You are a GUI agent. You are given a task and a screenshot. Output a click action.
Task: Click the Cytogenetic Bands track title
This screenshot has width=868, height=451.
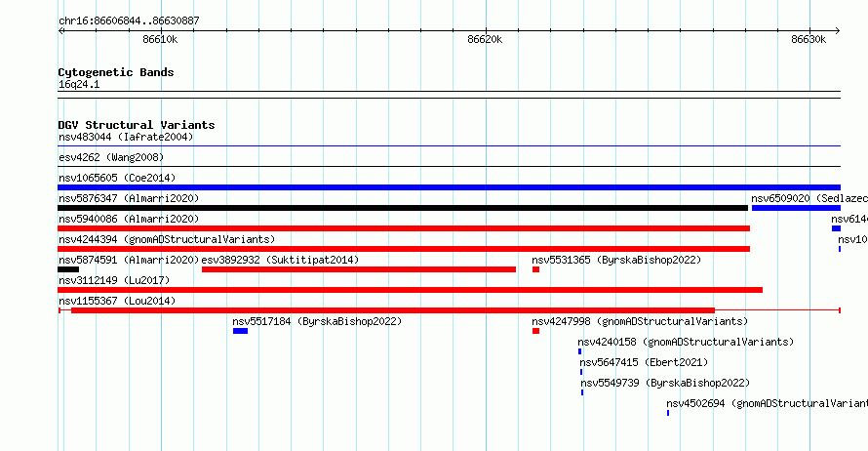coord(116,72)
